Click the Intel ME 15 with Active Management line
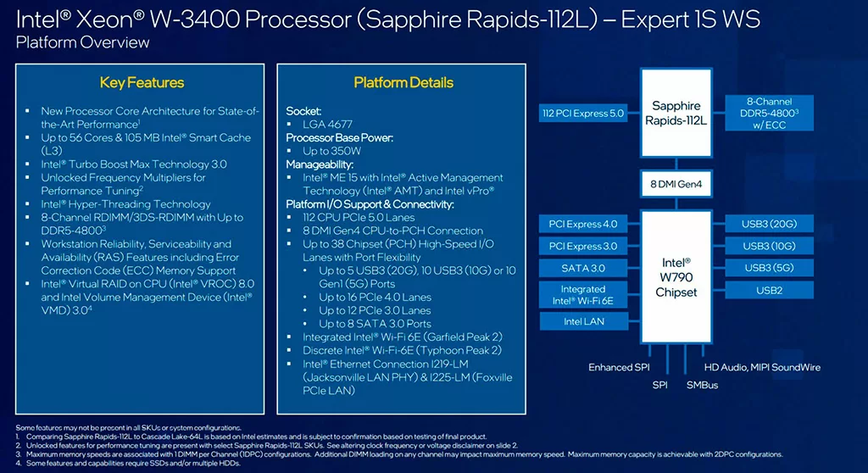868x473 pixels. point(403,184)
